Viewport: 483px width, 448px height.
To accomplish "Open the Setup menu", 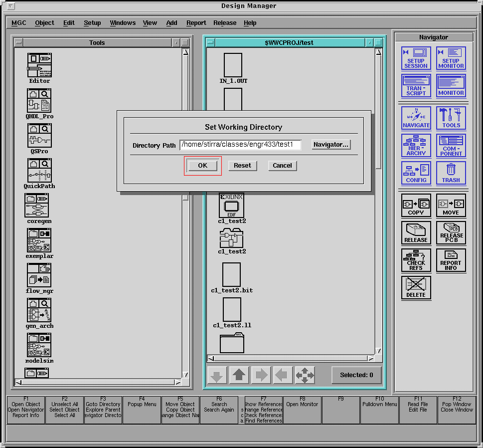I will tap(92, 23).
